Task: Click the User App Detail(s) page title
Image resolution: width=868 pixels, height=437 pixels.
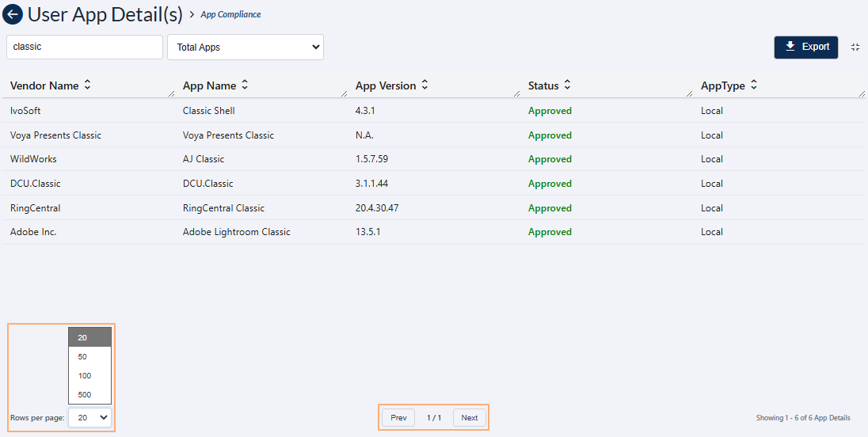Action: pyautogui.click(x=105, y=14)
